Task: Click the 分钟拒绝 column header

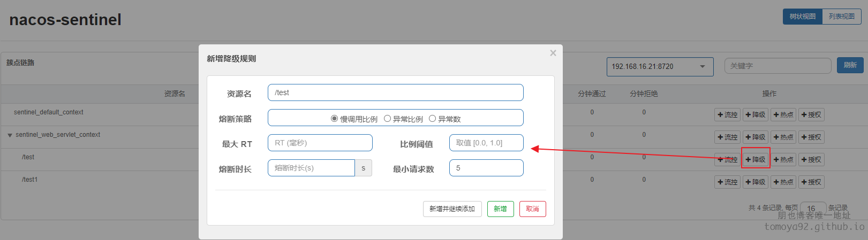Action: [644, 94]
